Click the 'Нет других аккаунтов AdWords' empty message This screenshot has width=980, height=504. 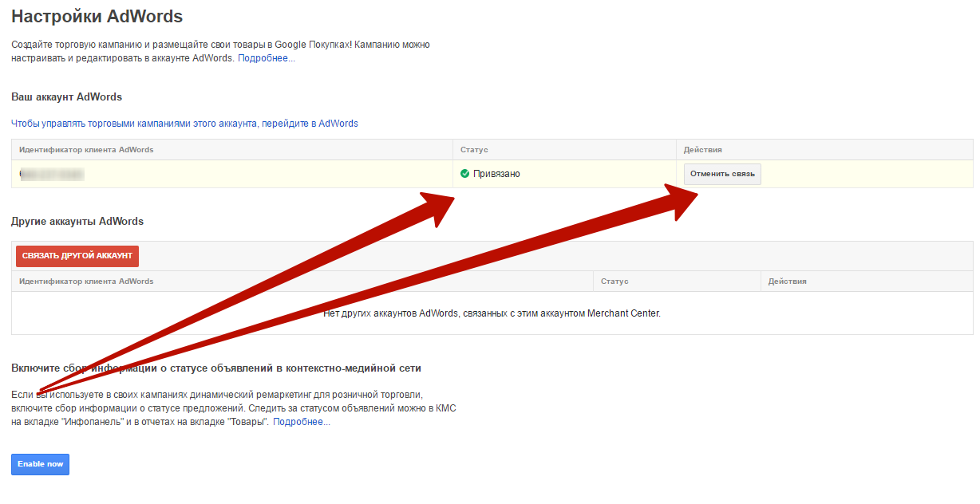click(492, 313)
